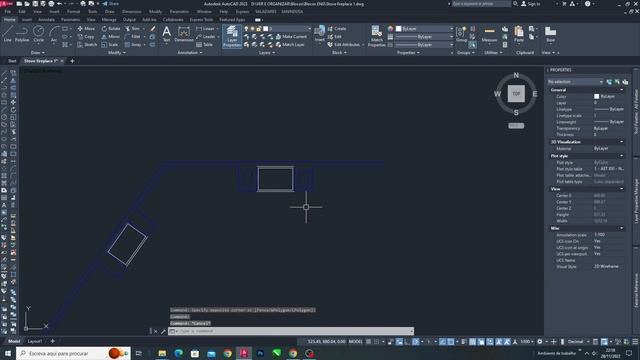Open the linetype ByLayer dropdown
Image resolution: width=640 pixels, height=360 pixels.
[x=424, y=44]
